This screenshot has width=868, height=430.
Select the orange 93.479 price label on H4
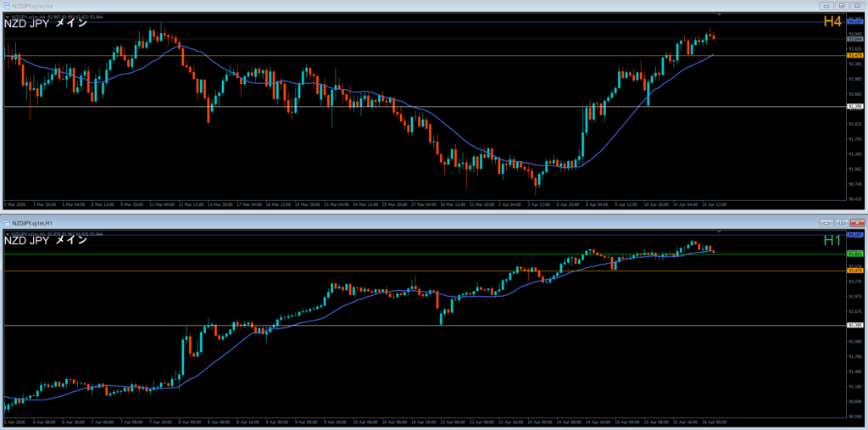[x=854, y=55]
